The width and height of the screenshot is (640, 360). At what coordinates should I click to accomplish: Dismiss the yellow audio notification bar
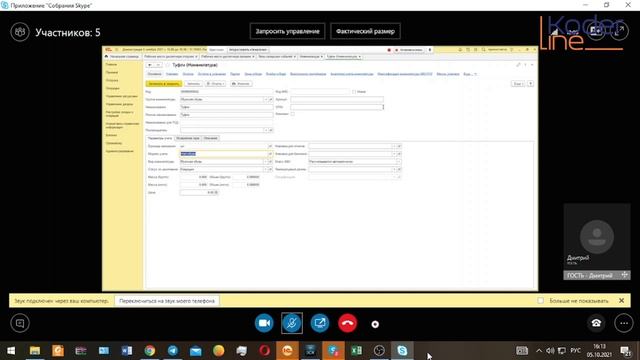coord(621,301)
